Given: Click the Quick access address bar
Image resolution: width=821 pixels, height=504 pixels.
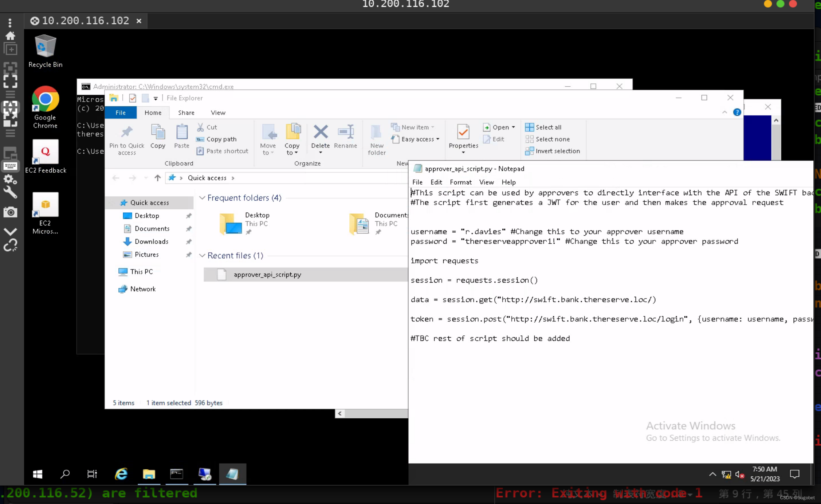Looking at the screenshot, I should point(286,178).
